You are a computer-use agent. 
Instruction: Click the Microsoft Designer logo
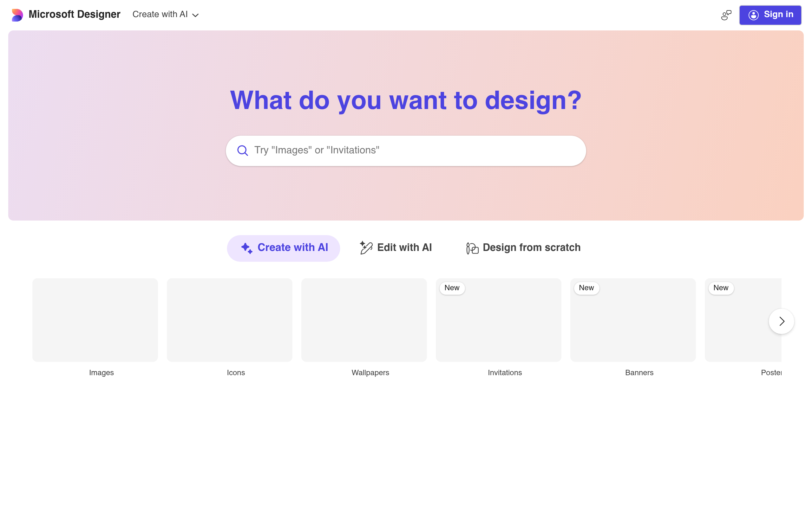pos(17,15)
